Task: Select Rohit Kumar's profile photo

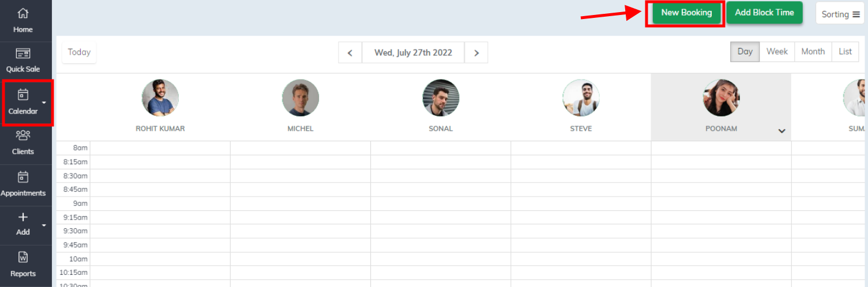Action: 160,98
